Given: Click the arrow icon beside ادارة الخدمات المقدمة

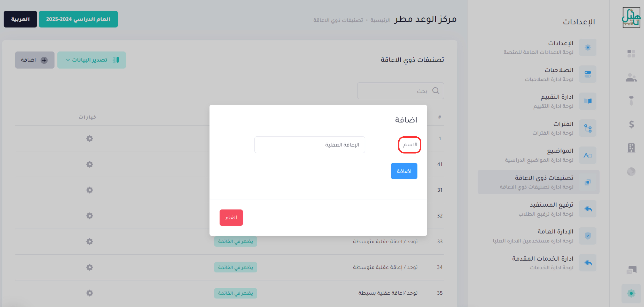Looking at the screenshot, I should 588,263.
